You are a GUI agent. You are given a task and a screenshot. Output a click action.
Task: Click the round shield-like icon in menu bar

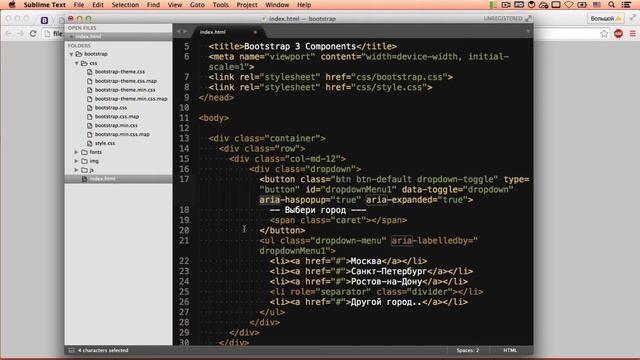click(x=531, y=5)
